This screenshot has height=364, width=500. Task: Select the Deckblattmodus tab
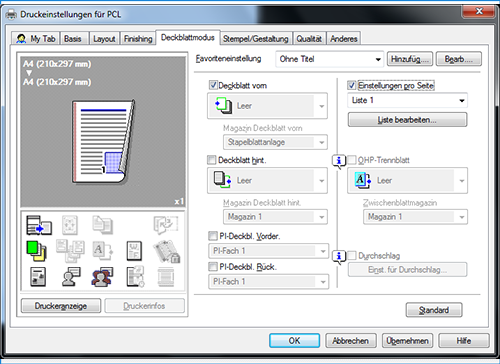(188, 37)
